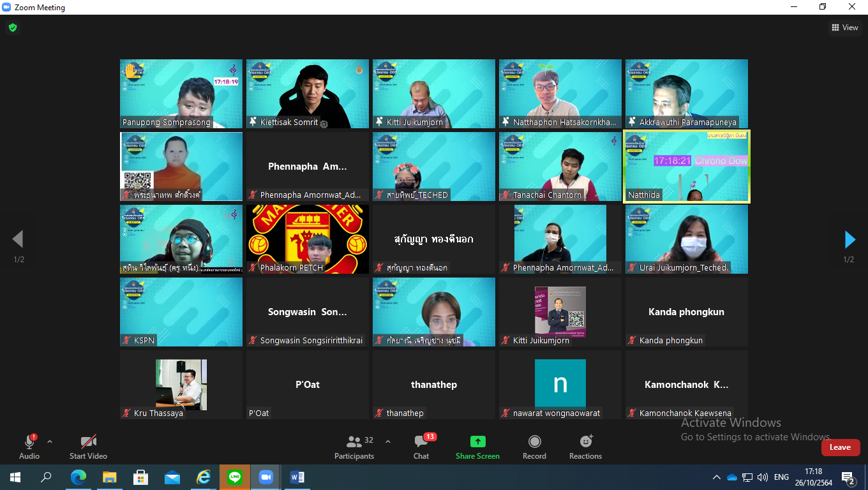Click the green encryption shield icon
Screen dimensions: 868x490
pos(12,27)
